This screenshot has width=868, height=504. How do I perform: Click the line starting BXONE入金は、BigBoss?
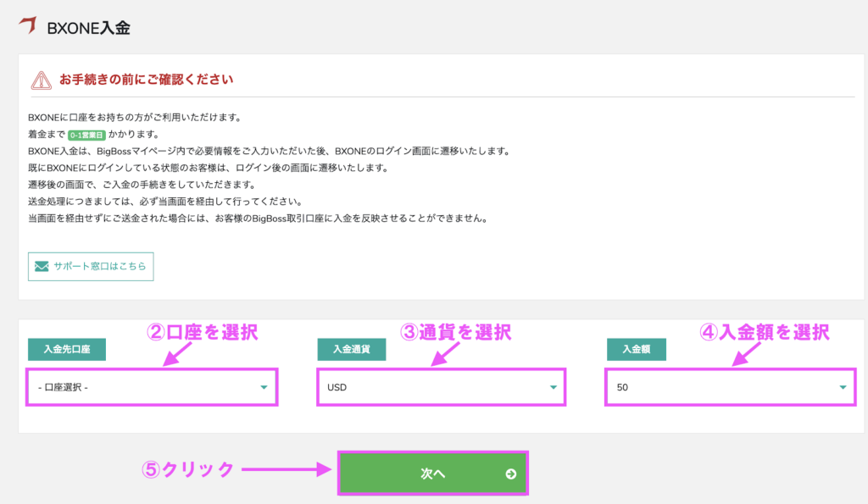coord(269,151)
